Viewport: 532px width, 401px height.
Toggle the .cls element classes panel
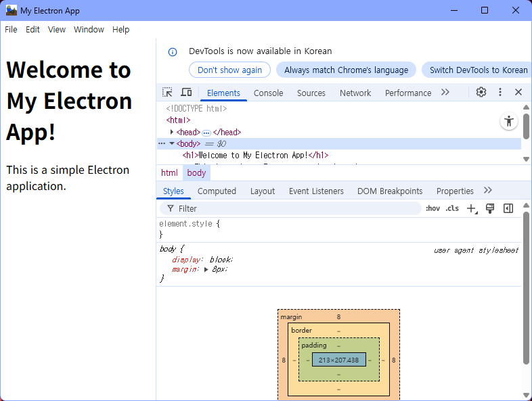pyautogui.click(x=452, y=209)
